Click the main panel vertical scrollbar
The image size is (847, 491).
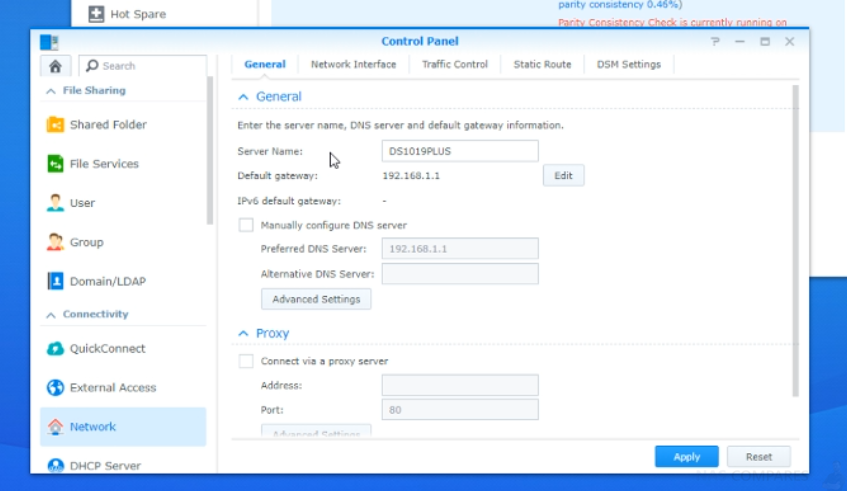(x=795, y=240)
